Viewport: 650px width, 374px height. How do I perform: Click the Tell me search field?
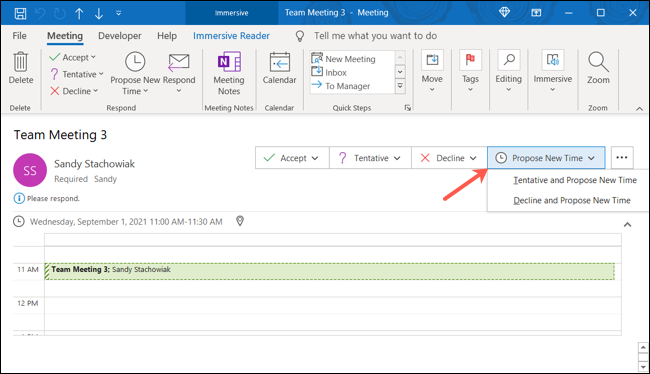(375, 36)
